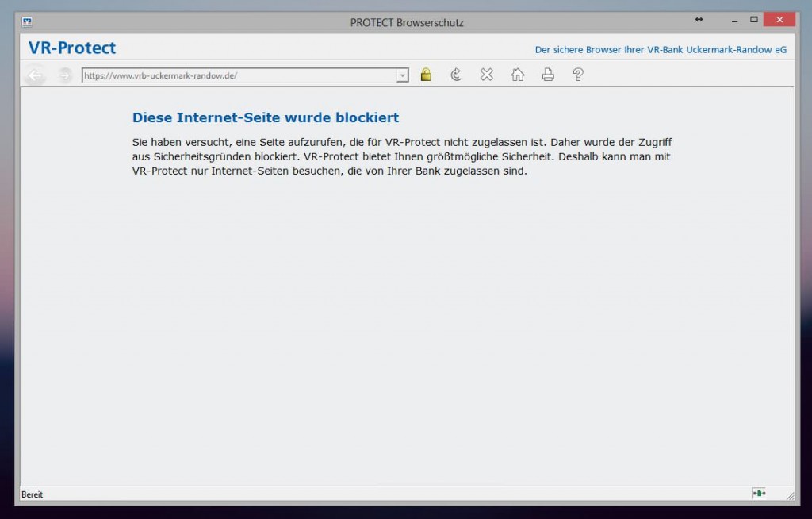
Task: Close the PROTECT Browserschutz window
Action: [779, 20]
